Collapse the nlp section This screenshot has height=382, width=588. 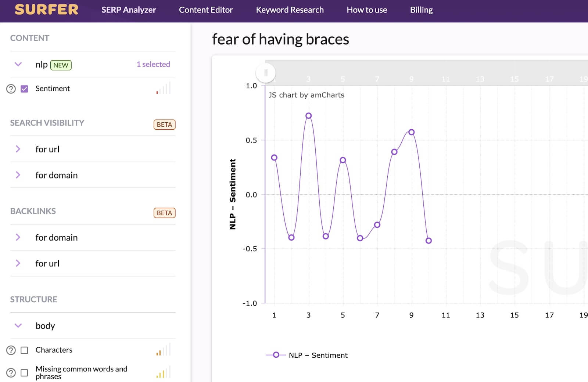point(18,65)
